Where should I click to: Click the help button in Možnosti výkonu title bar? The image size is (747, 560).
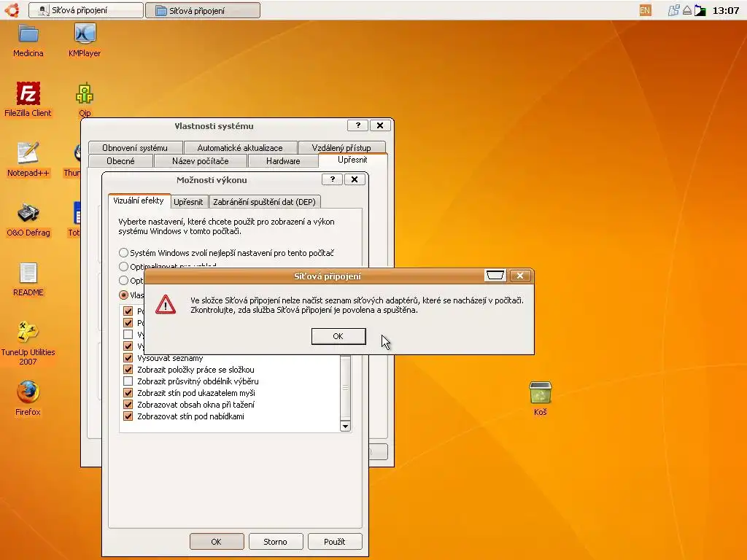332,179
